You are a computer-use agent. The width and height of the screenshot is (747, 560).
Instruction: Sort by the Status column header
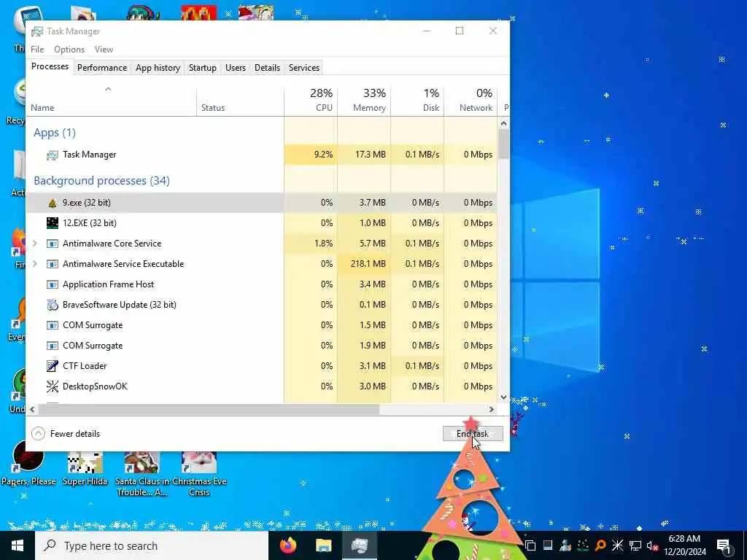tap(241, 101)
